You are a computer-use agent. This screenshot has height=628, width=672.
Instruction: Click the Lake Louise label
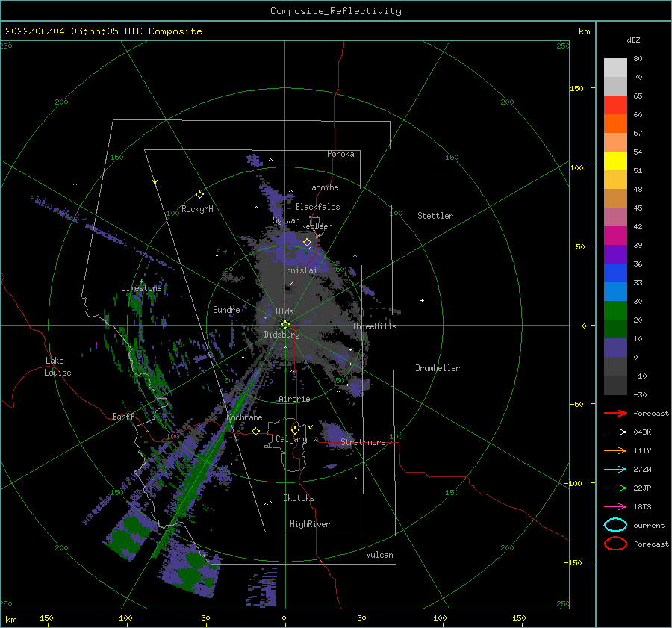57,367
